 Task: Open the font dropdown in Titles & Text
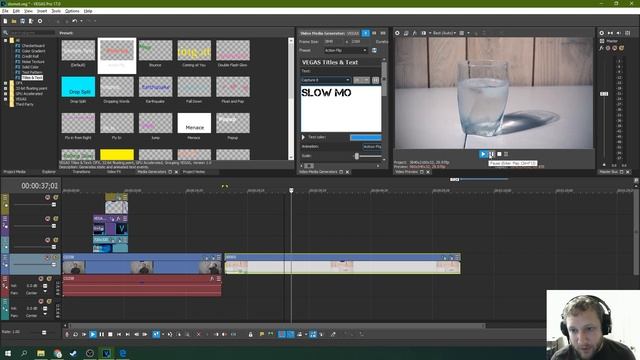pos(326,80)
